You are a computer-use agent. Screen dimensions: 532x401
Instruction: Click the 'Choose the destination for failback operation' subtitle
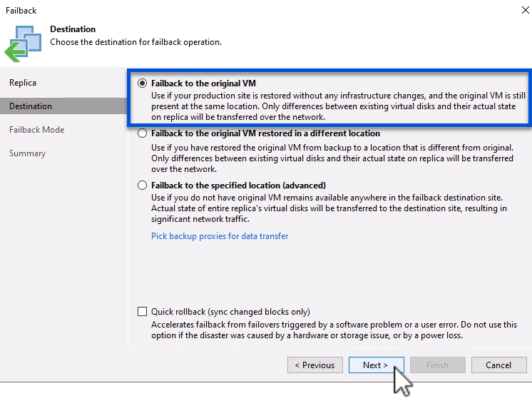click(x=135, y=42)
